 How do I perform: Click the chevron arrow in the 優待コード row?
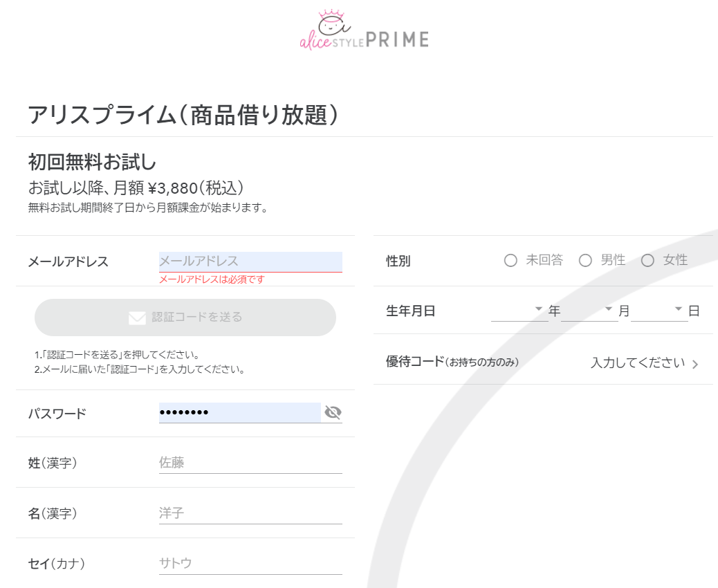point(695,364)
